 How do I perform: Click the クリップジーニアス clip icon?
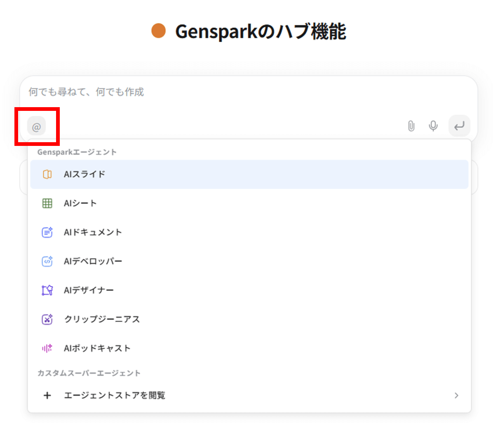[47, 319]
